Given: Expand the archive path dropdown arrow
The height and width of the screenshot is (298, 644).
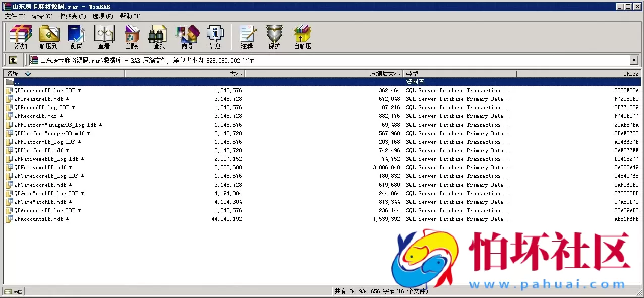Looking at the screenshot, I should [634, 60].
